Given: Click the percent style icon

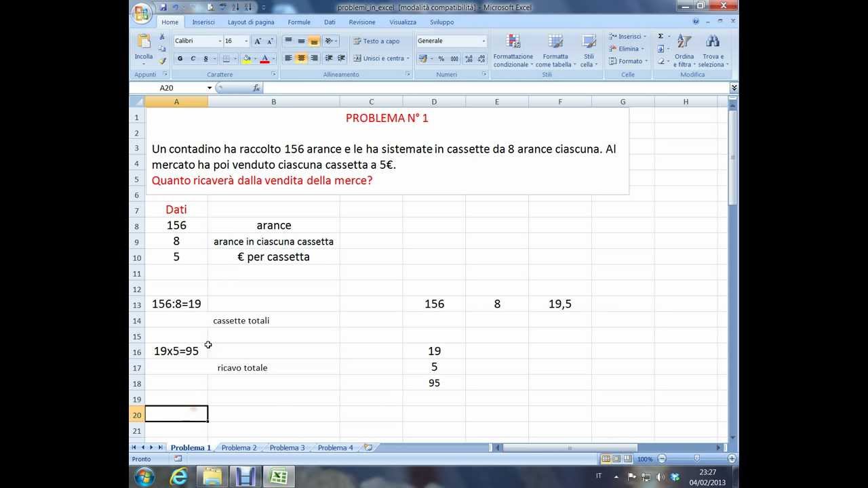Looking at the screenshot, I should coord(441,58).
